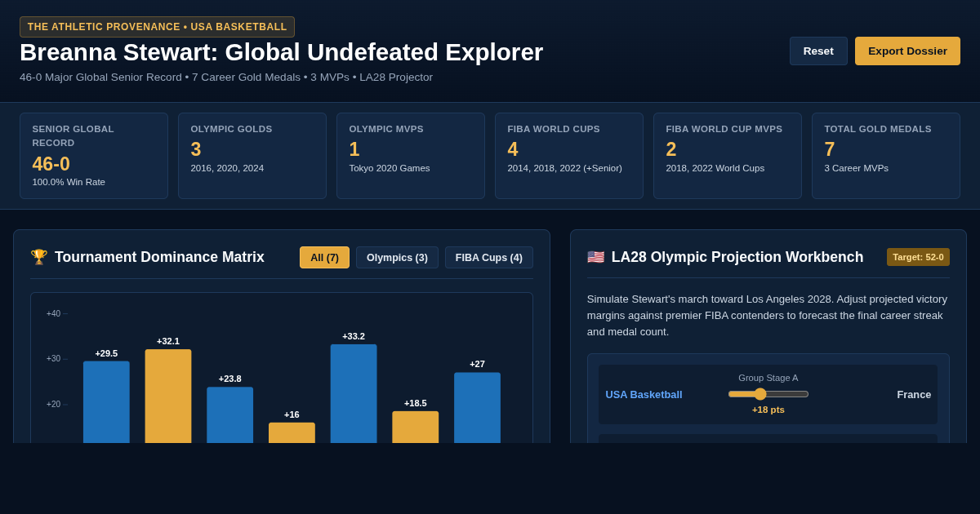The width and height of the screenshot is (980, 514).
Task: Click the +29.5 blue bar
Action: point(106,402)
